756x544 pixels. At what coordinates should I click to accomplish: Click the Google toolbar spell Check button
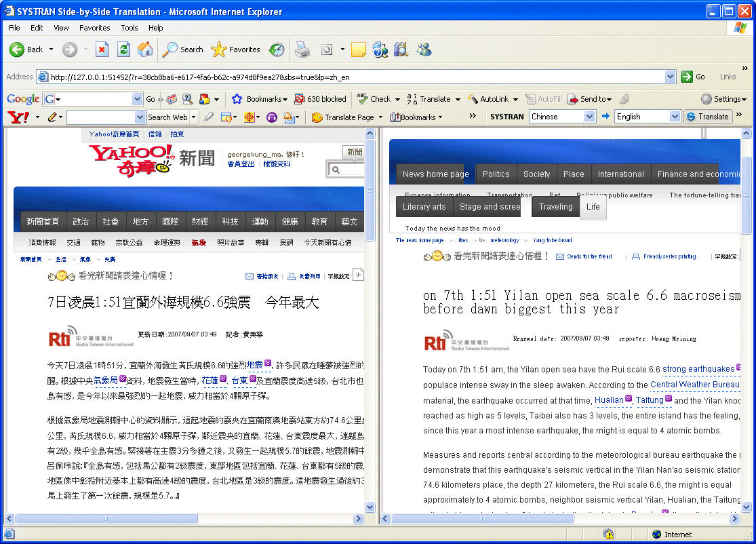374,99
